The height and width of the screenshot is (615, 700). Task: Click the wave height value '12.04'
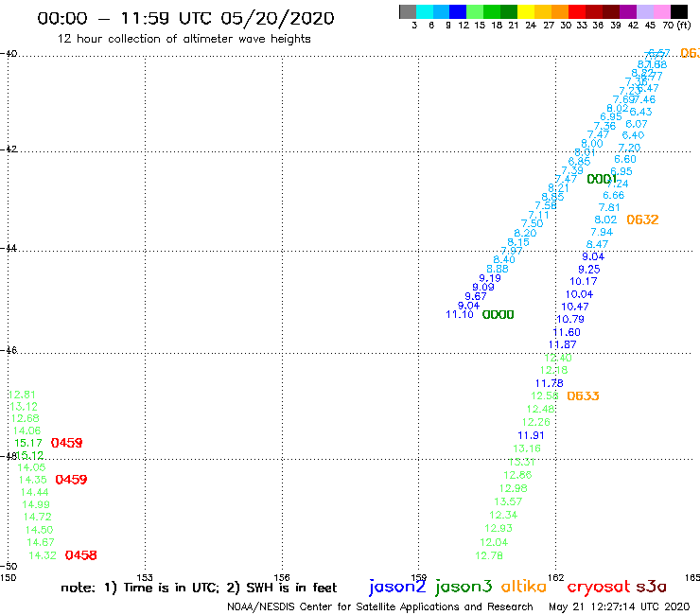click(x=494, y=543)
